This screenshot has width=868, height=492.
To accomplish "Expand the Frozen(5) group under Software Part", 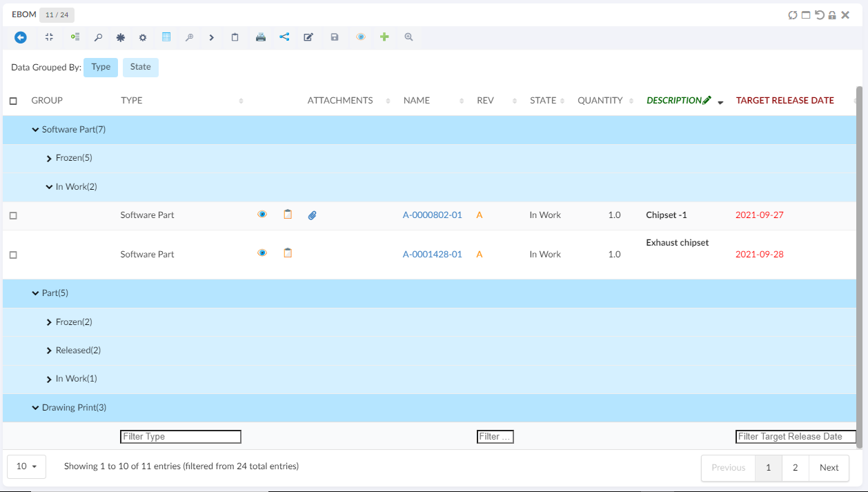I will [49, 159].
